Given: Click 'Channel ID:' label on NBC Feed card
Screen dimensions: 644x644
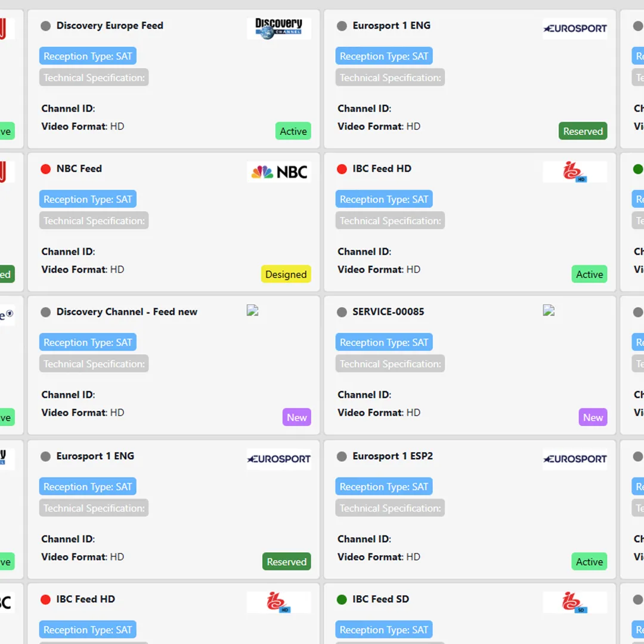Looking at the screenshot, I should click(x=68, y=252).
